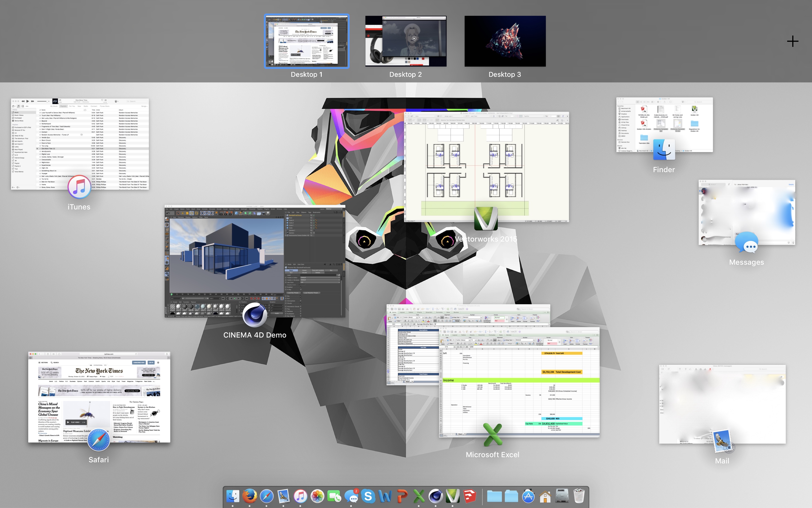Select the iTunes song list window
The height and width of the screenshot is (508, 812).
pyautogui.click(x=80, y=144)
